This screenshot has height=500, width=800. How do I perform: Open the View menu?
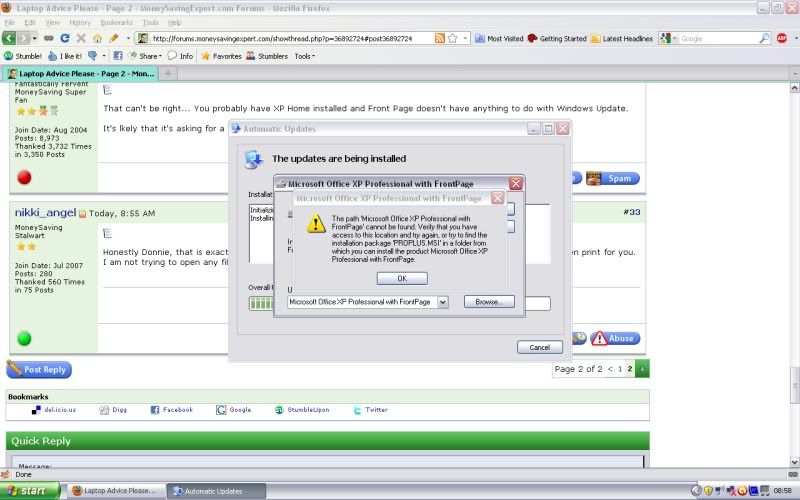click(x=53, y=22)
